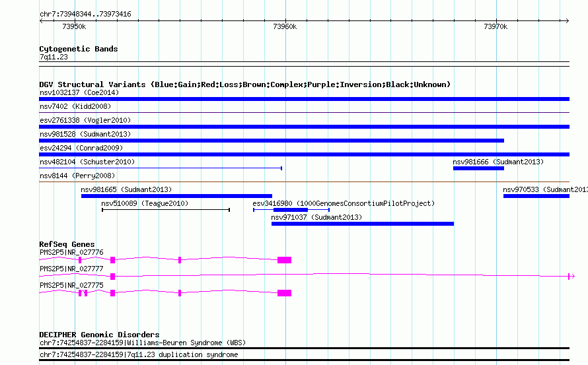Screen dimensions: 588x365
Task: Open the esv24294 (Conrad2009) label
Action: coord(81,148)
